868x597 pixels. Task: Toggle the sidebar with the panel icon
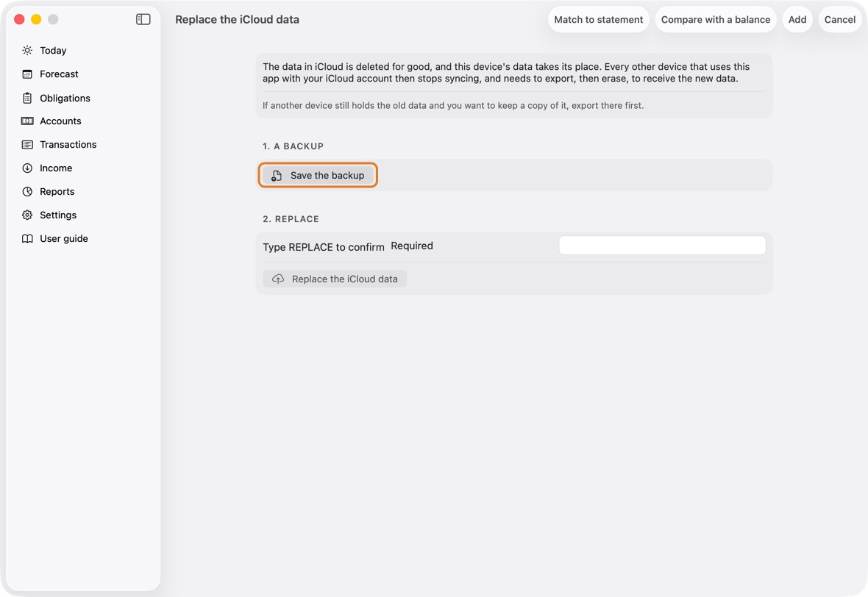[143, 19]
